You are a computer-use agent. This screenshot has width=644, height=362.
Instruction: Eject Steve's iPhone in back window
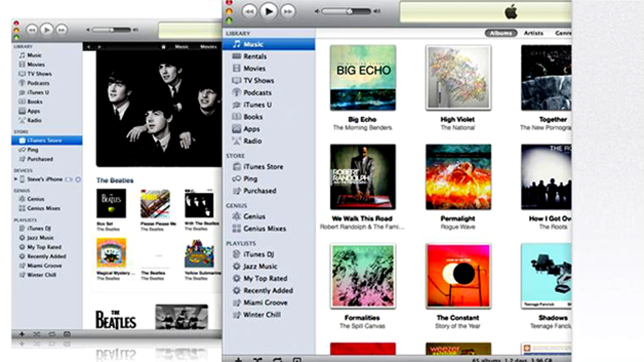coord(78,179)
